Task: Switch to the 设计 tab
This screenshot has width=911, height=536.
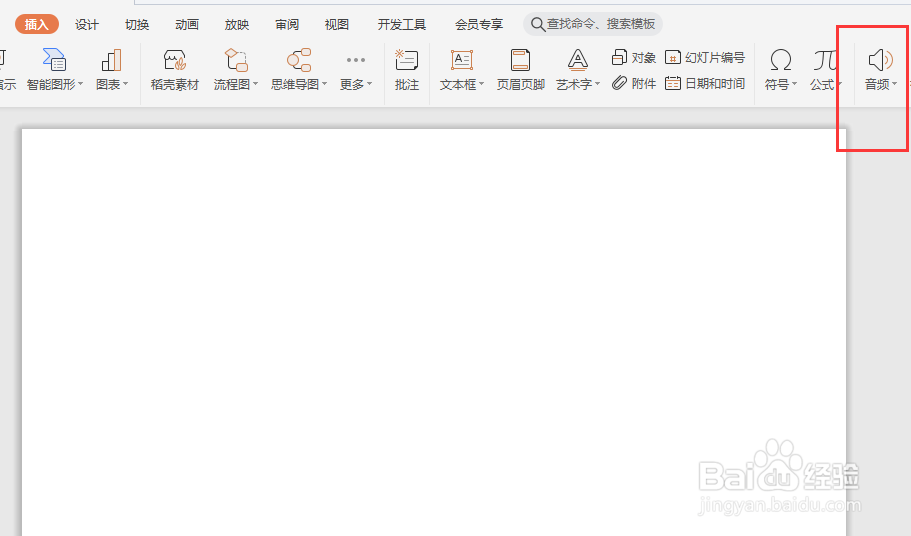Action: click(x=87, y=24)
